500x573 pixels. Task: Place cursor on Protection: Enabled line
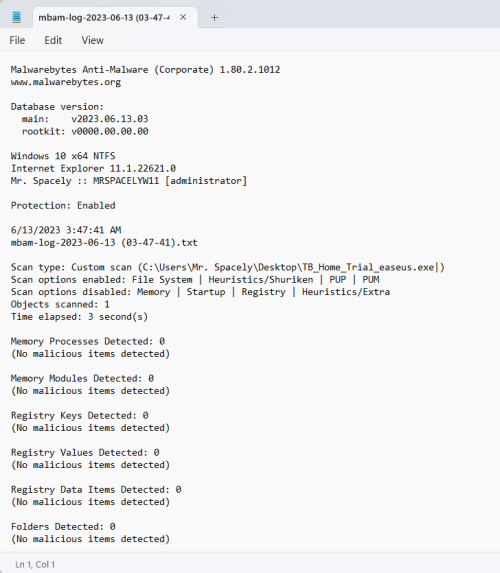(63, 205)
